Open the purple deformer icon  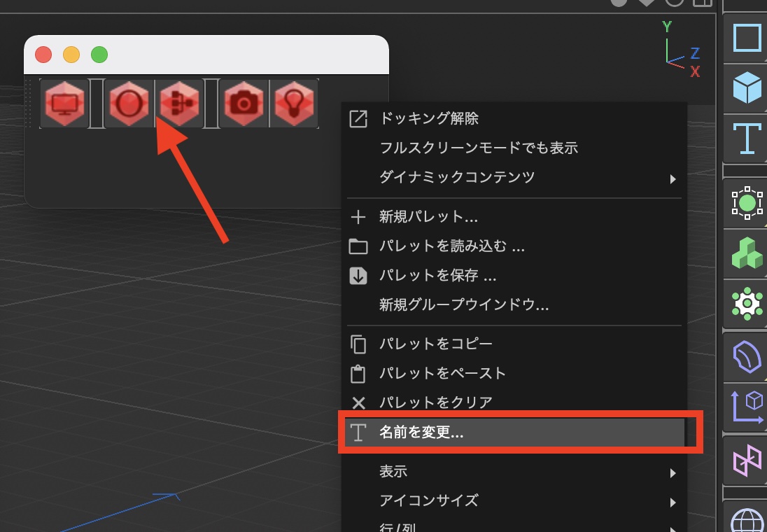[x=747, y=356]
